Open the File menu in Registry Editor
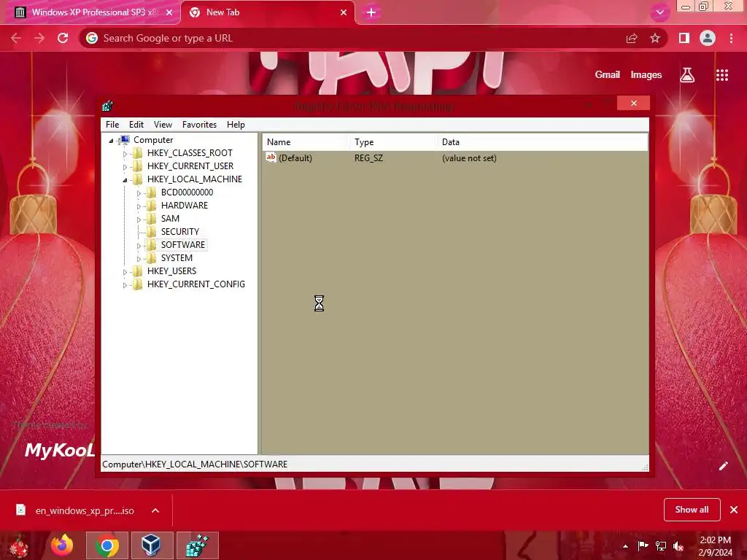This screenshot has height=560, width=747. 112,124
